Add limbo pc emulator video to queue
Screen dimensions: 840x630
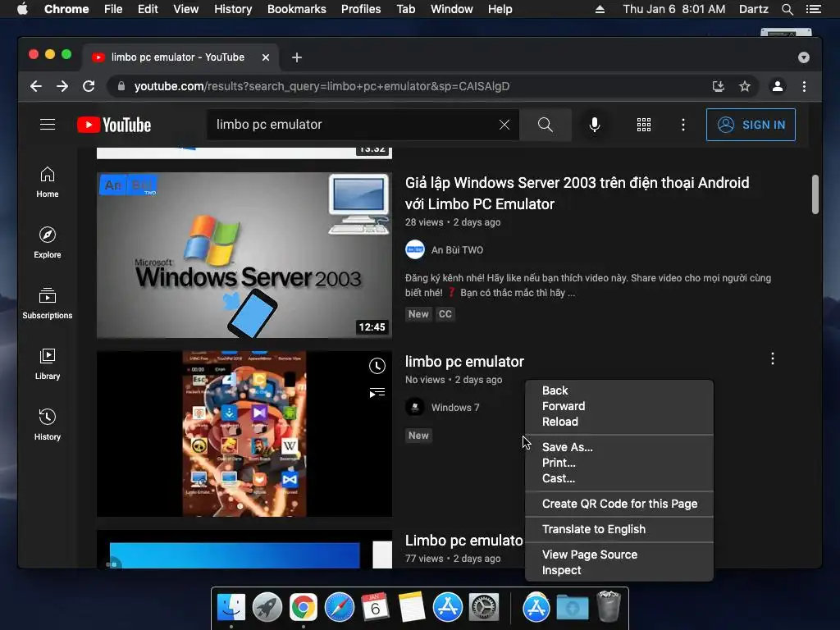377,393
